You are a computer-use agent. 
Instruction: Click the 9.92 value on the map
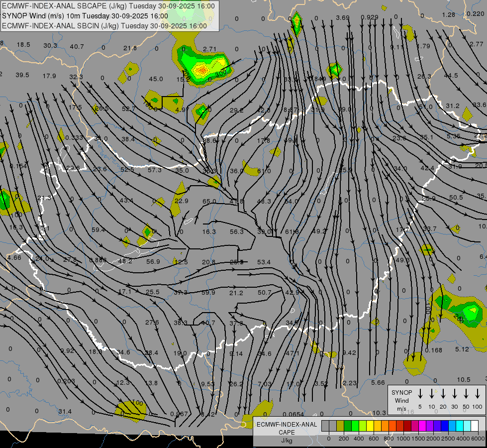67,351
